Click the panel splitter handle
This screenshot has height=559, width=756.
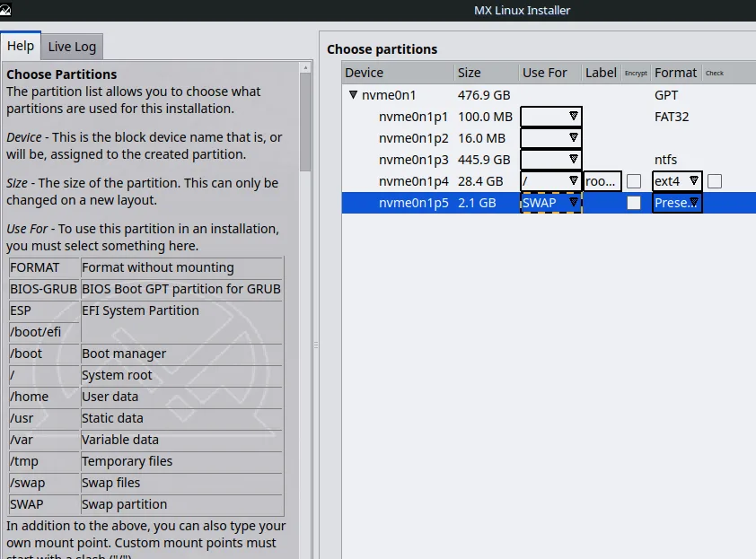[x=316, y=345]
